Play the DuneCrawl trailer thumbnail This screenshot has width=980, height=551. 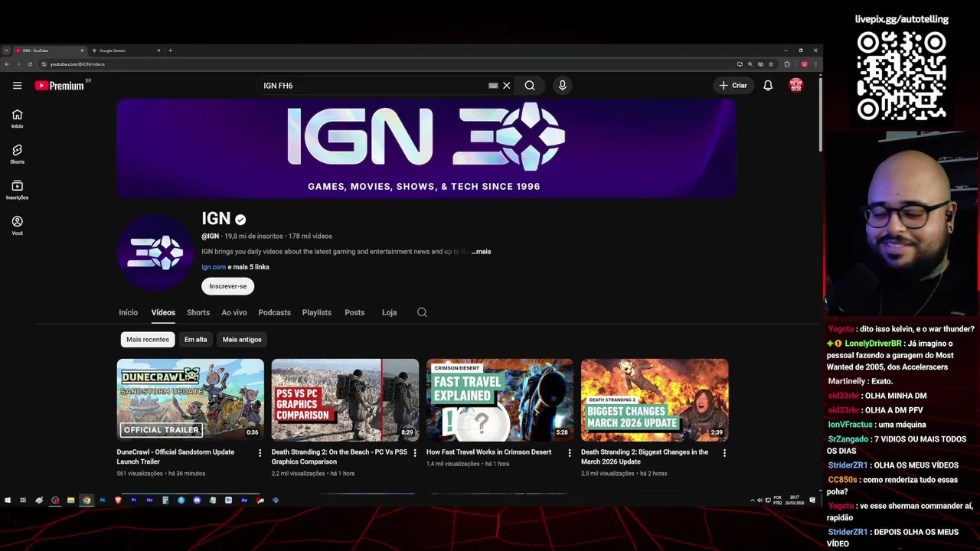(x=190, y=400)
